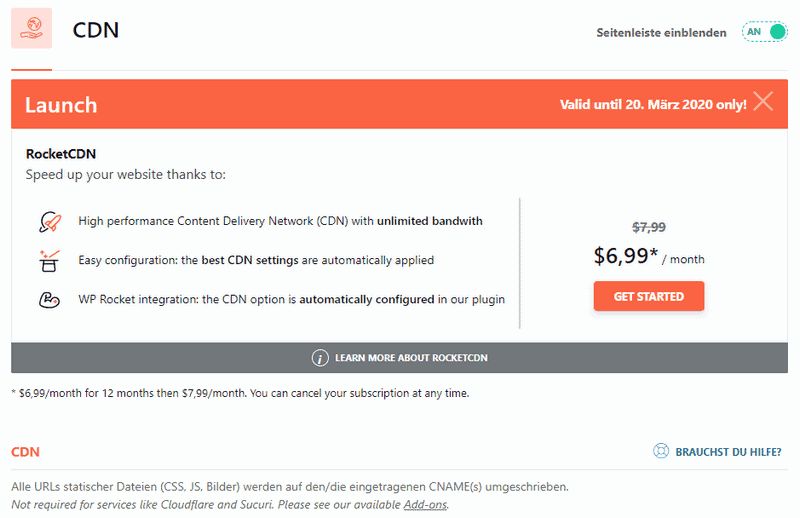Screen dimensions: 800x518
Task: Click the rocket icon for unlimited bandwidth
Action: (49, 221)
